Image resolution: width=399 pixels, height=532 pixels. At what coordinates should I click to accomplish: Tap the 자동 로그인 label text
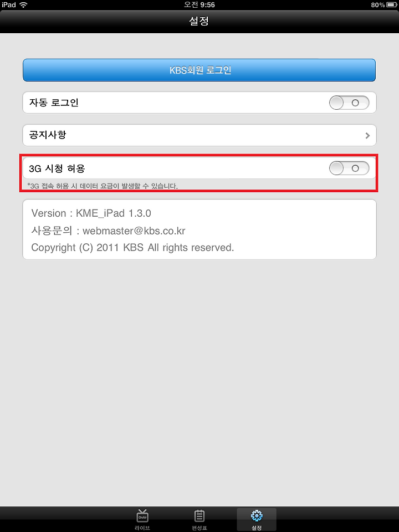pyautogui.click(x=54, y=103)
